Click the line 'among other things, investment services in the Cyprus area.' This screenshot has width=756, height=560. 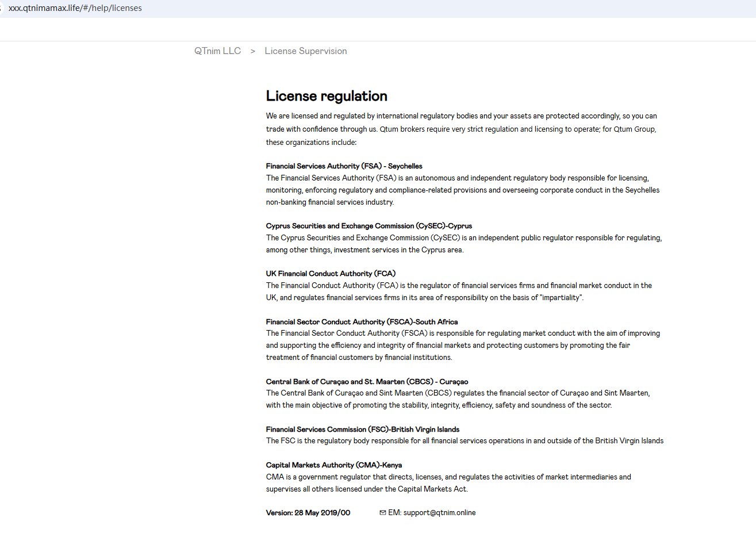pyautogui.click(x=365, y=250)
